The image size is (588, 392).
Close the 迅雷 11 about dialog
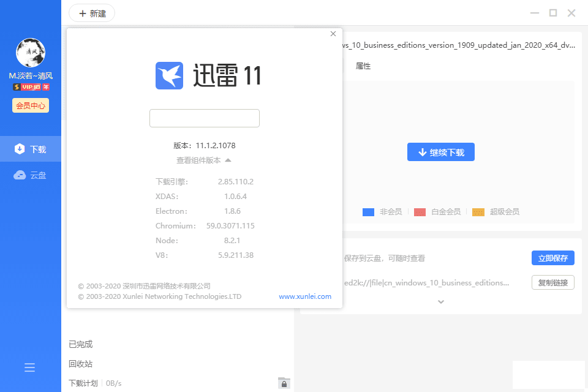click(x=333, y=34)
